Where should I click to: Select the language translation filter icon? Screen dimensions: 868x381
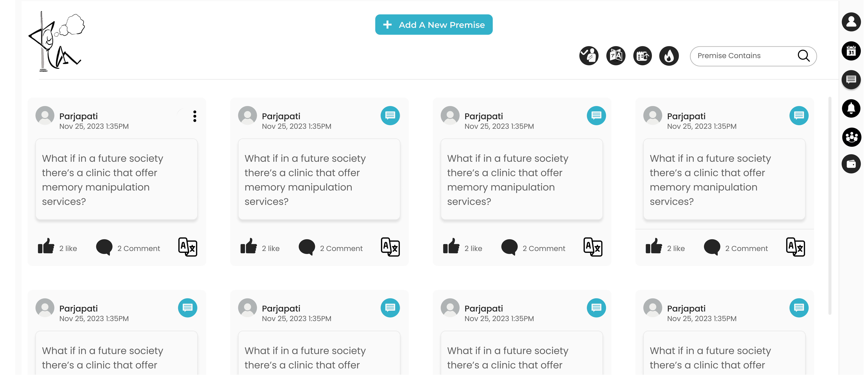coord(616,56)
